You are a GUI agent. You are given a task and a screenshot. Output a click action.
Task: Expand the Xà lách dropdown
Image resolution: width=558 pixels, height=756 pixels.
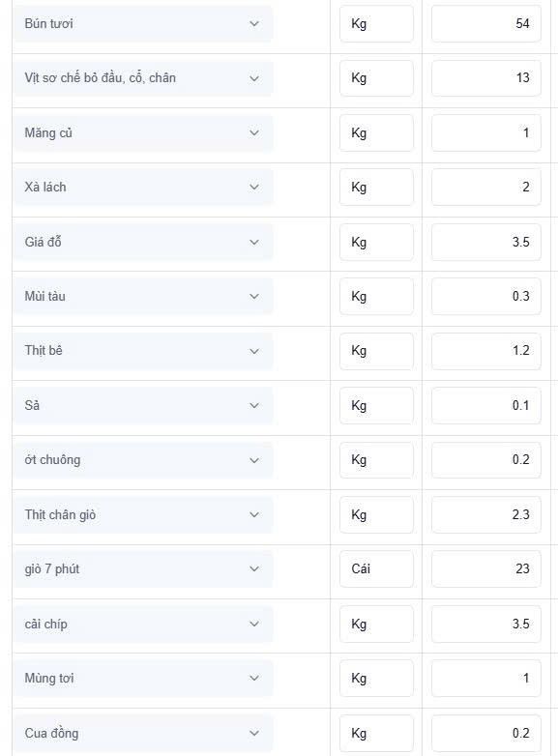(x=143, y=188)
